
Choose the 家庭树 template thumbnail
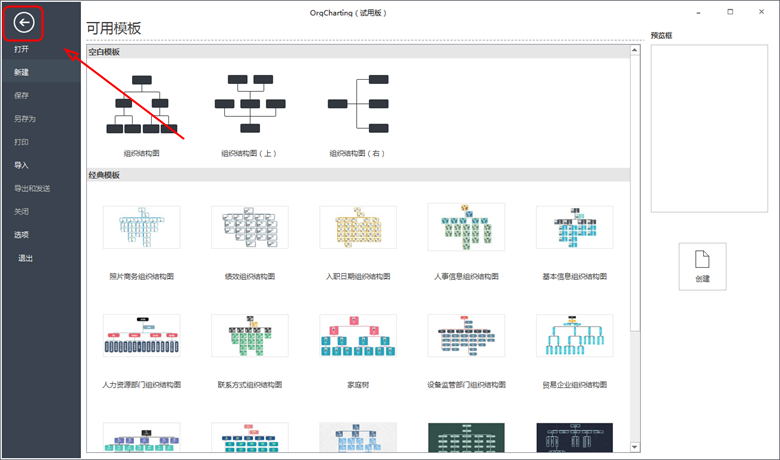(x=358, y=336)
